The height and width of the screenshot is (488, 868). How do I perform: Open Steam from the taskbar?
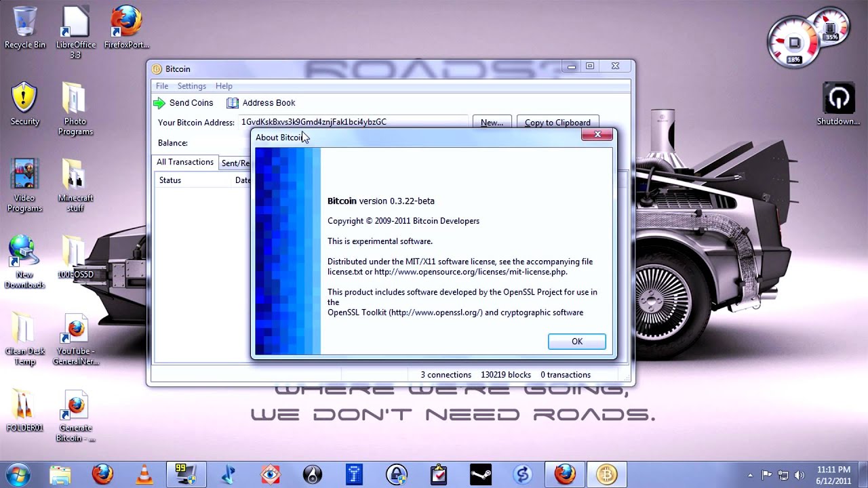tap(481, 474)
